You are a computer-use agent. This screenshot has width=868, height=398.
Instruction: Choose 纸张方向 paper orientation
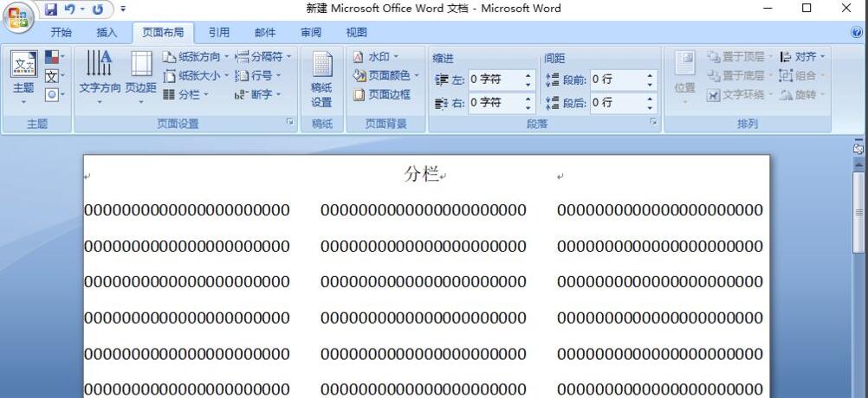tap(196, 56)
